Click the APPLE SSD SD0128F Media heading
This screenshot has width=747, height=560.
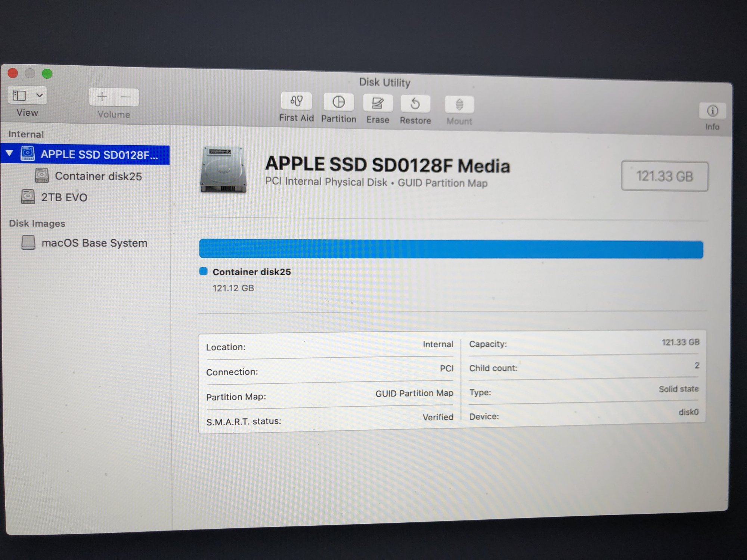(x=387, y=165)
